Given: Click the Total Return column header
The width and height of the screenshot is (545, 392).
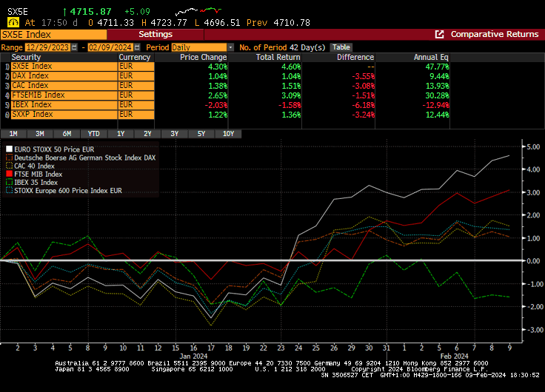Looking at the screenshot, I should (x=278, y=57).
